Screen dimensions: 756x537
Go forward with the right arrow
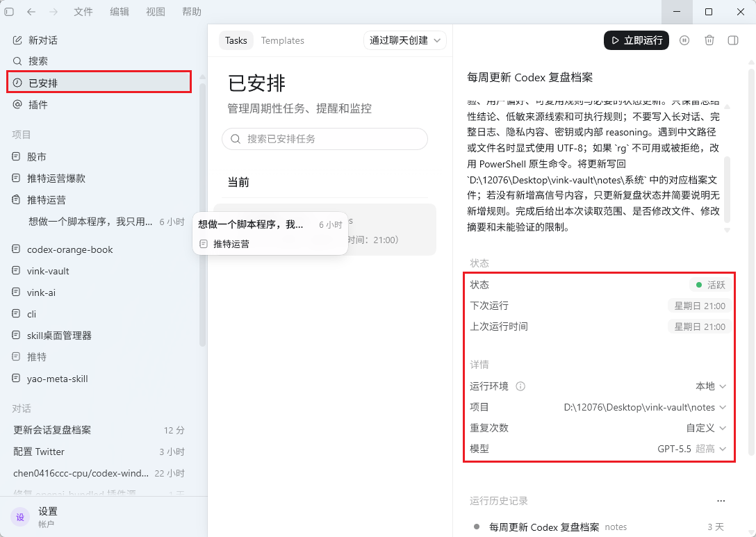tap(54, 12)
